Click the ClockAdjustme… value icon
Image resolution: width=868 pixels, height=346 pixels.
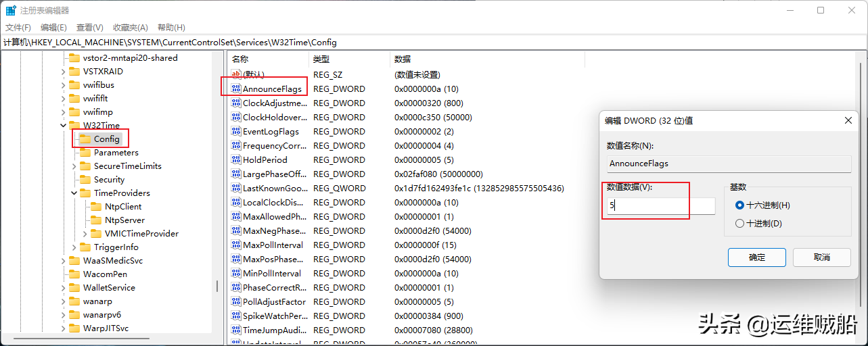point(236,103)
